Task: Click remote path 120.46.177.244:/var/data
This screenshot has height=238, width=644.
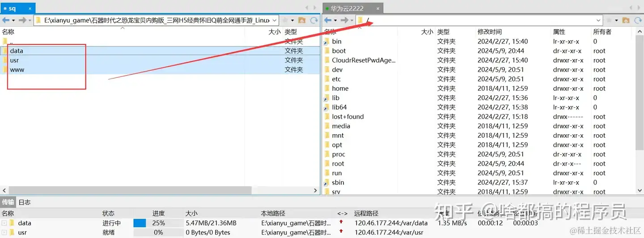Action: tap(391, 223)
